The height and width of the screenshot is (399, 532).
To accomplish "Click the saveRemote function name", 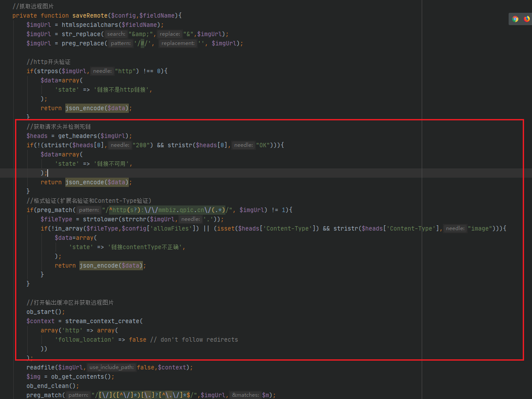I will [90, 15].
